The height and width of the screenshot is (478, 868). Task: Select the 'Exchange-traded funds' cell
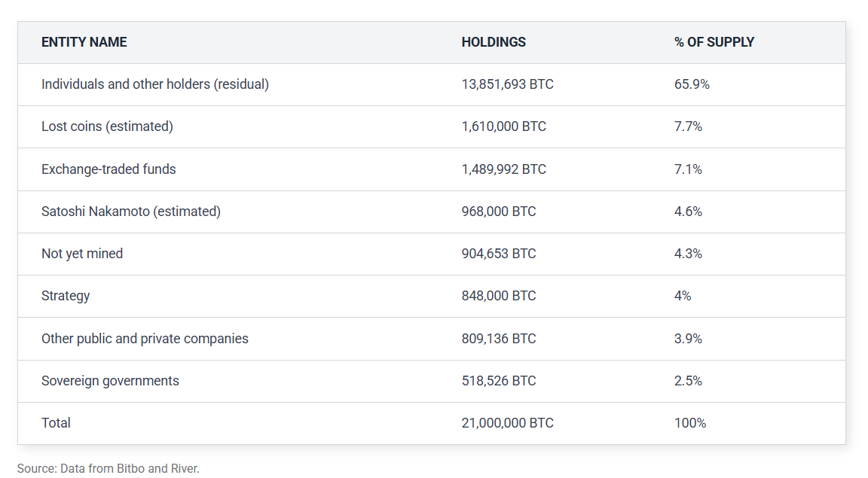coord(108,169)
